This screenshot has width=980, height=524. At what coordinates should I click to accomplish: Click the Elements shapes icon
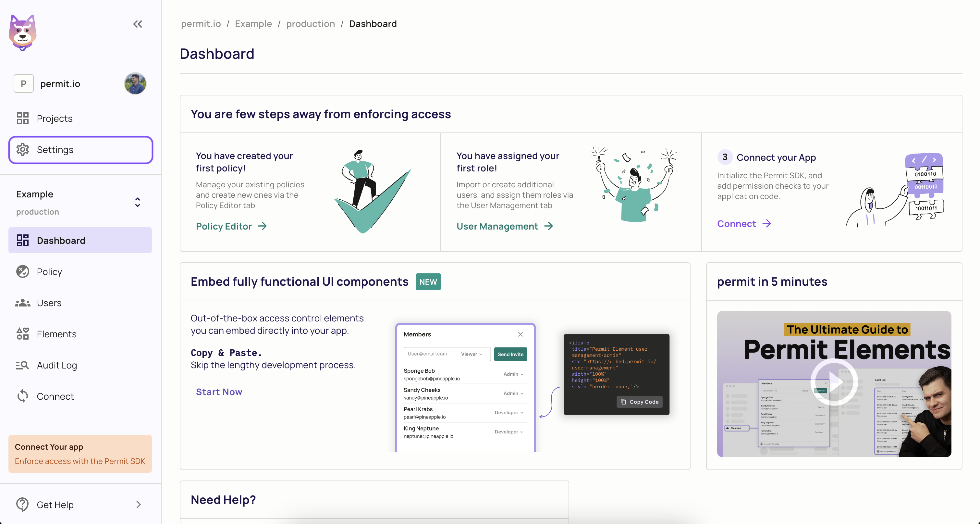point(22,334)
